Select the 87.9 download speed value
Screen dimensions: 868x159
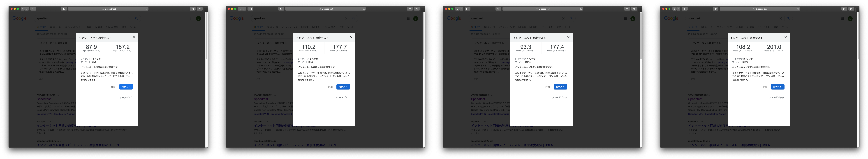[x=91, y=47]
